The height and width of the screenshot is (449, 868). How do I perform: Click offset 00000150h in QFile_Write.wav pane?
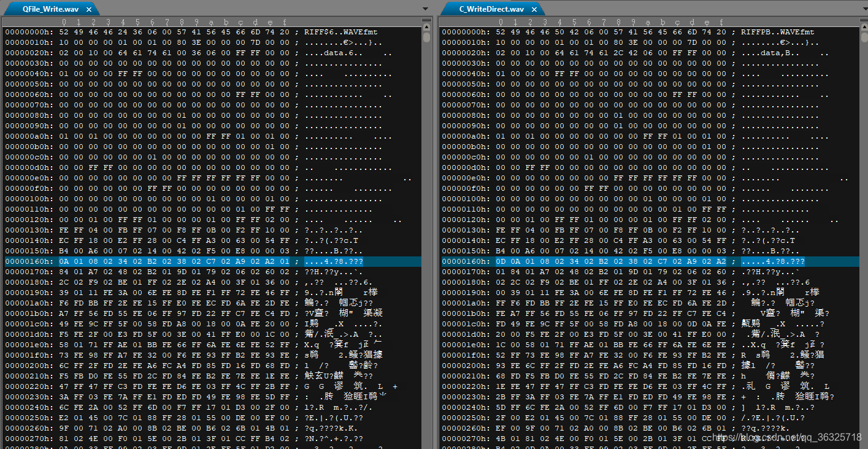point(29,251)
